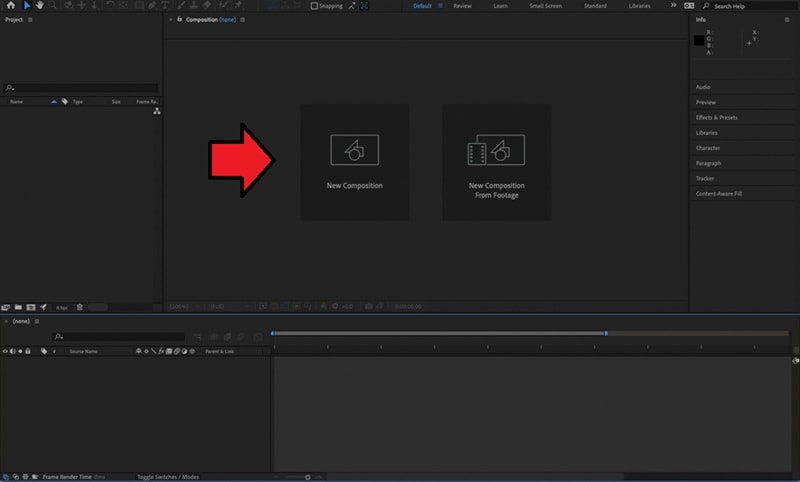Select the Pen tool
The width and height of the screenshot is (800, 482).
(152, 5)
